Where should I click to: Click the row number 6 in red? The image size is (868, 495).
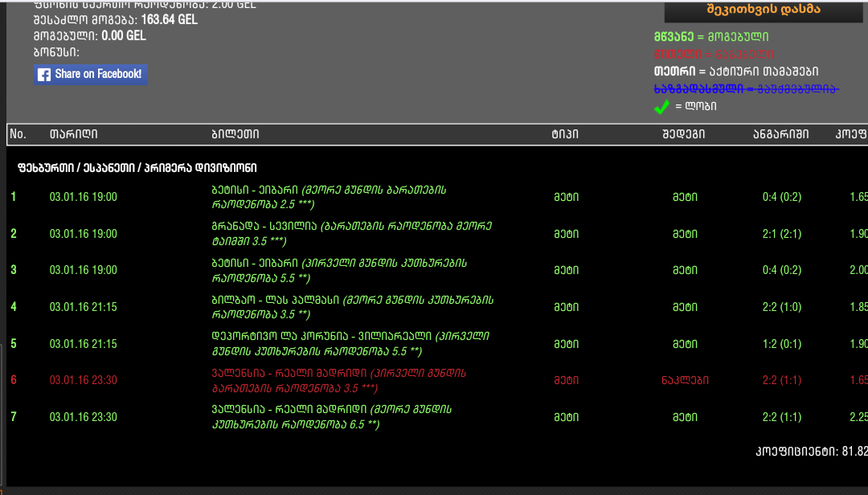point(14,380)
